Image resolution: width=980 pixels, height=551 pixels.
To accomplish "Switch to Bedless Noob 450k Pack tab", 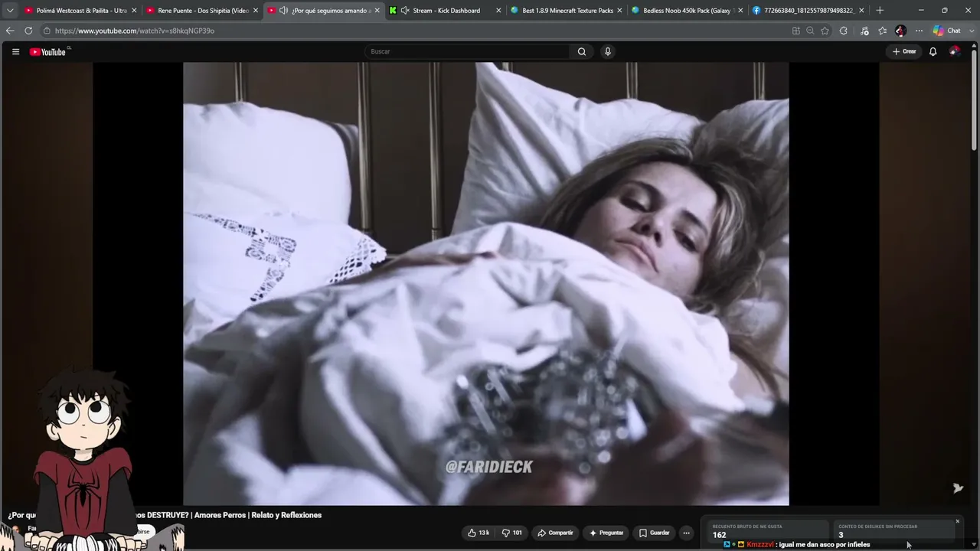I will coord(688,11).
